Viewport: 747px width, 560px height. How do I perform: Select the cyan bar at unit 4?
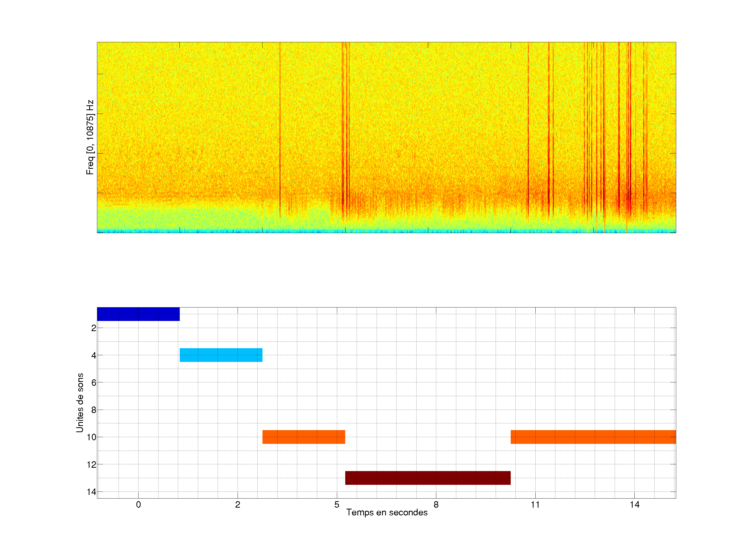click(x=221, y=355)
